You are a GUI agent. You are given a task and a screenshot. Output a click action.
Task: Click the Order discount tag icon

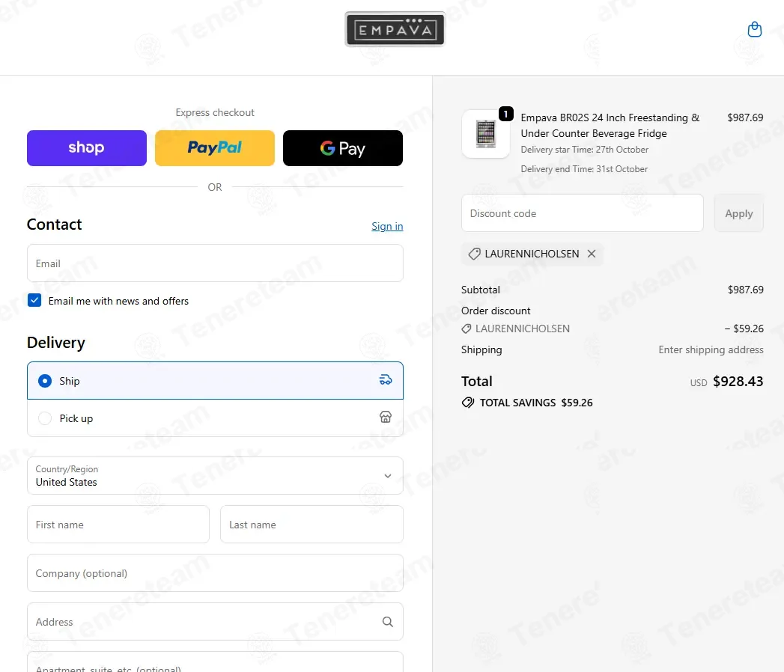[x=466, y=329]
